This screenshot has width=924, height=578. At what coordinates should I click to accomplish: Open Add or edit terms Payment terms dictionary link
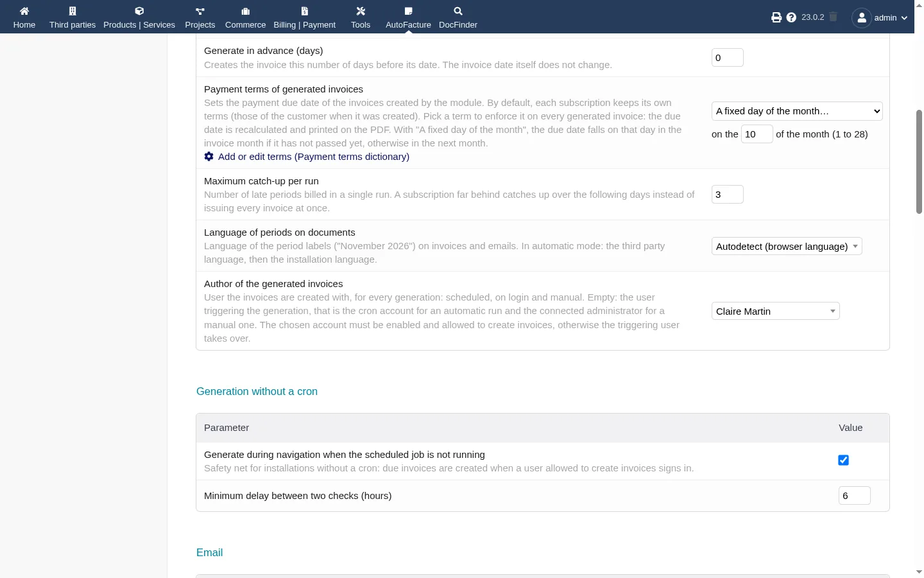(314, 157)
